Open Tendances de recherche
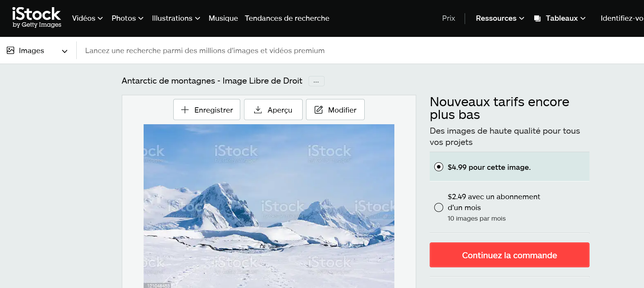Viewport: 644px width, 288px height. click(287, 18)
